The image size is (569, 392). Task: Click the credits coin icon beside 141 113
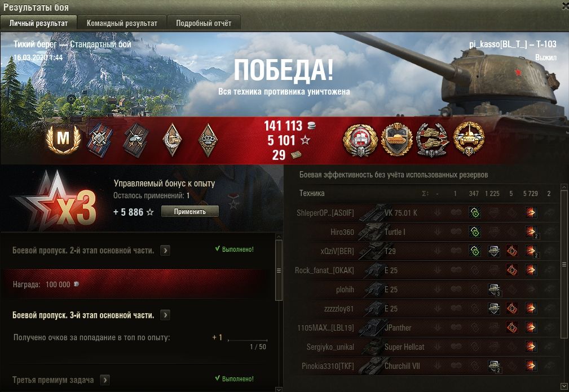(x=311, y=126)
